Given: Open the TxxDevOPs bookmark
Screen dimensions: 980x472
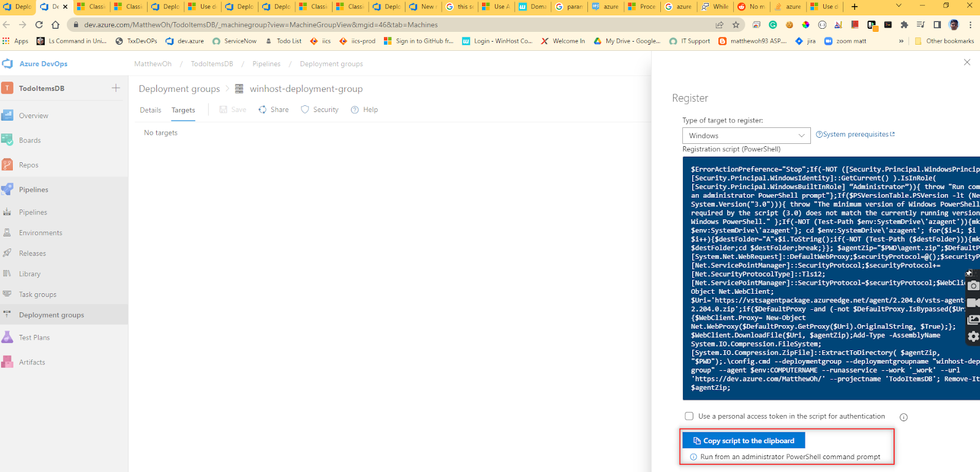Looking at the screenshot, I should (x=136, y=41).
